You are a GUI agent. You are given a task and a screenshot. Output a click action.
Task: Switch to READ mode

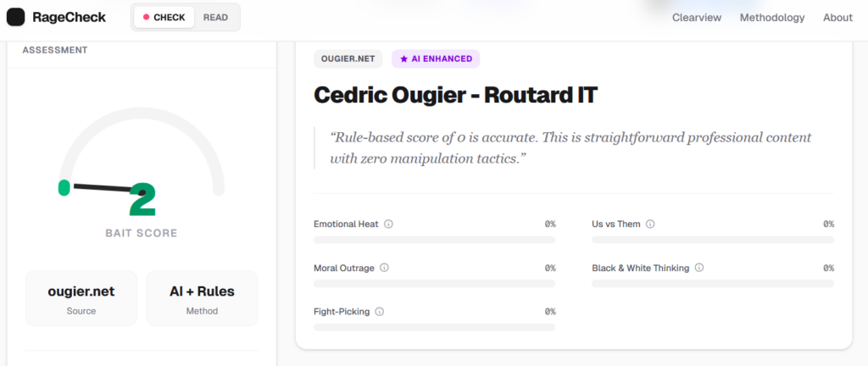[x=215, y=17]
